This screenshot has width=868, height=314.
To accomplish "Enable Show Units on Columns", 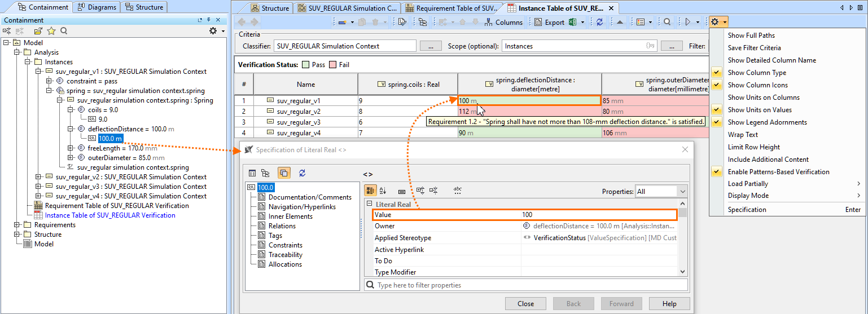I will tap(764, 98).
